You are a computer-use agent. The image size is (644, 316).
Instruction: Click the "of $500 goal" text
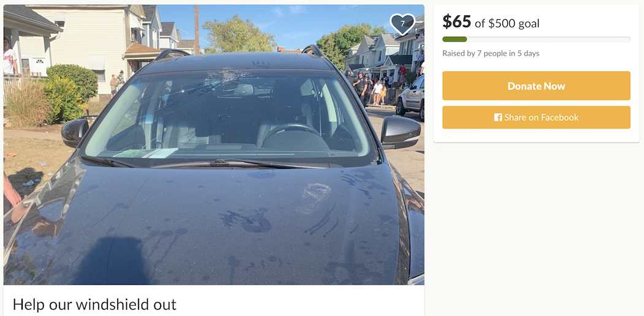pyautogui.click(x=507, y=23)
